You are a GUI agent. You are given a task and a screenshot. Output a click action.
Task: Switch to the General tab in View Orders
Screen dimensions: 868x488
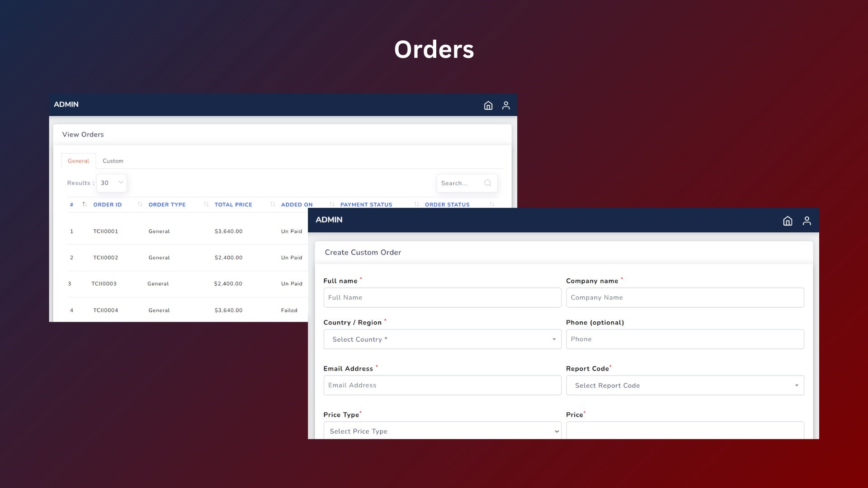tap(78, 160)
